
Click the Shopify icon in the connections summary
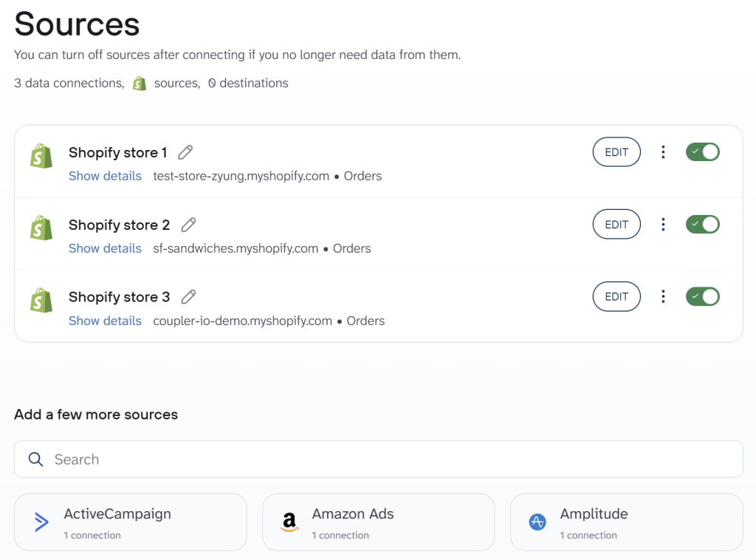tap(140, 83)
